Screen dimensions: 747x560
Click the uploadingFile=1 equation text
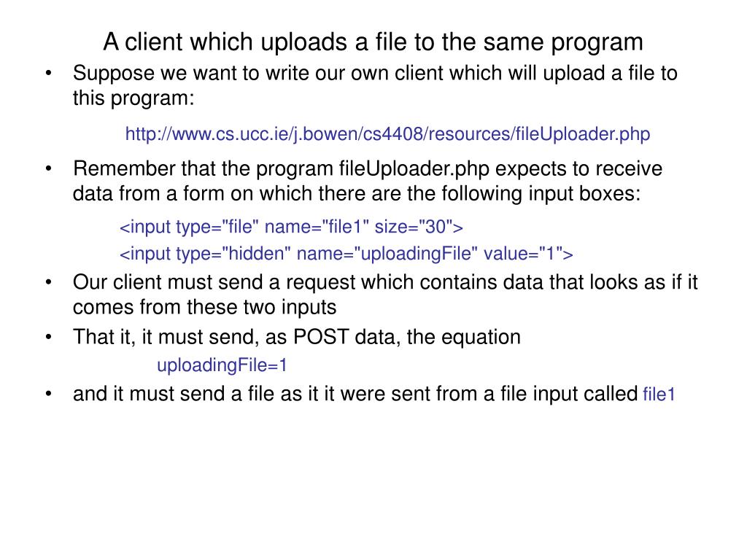[x=222, y=365]
